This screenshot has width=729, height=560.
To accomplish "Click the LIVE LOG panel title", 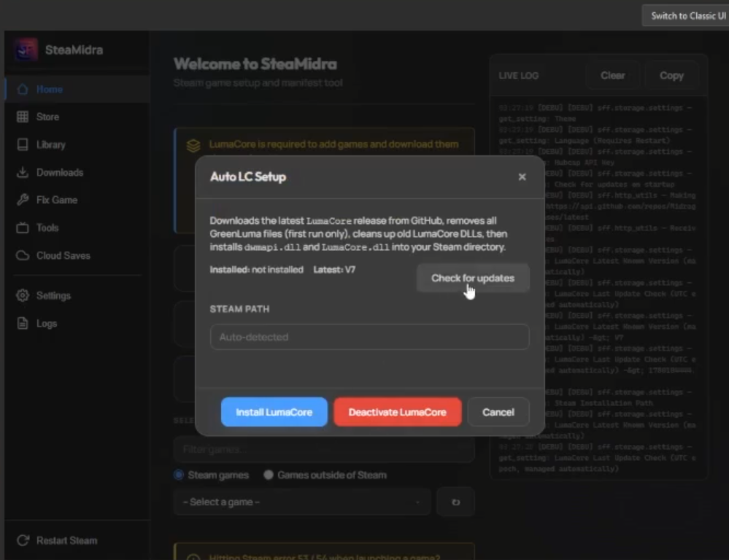I will point(518,76).
